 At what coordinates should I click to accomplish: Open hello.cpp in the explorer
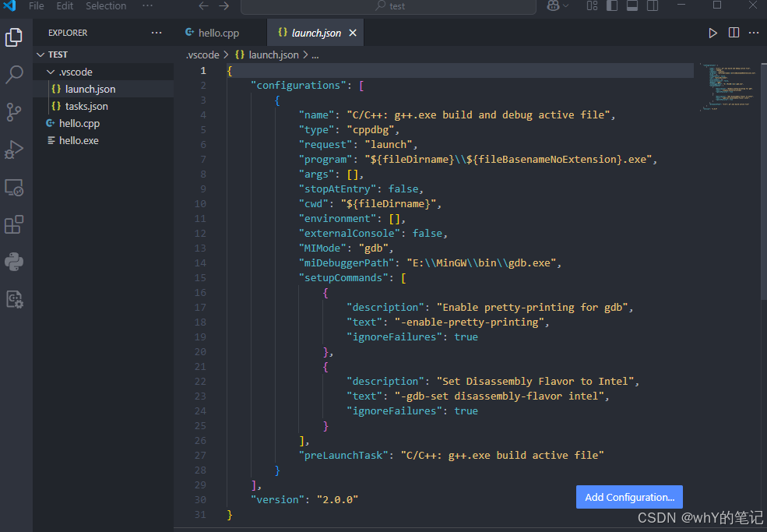[x=104, y=123]
